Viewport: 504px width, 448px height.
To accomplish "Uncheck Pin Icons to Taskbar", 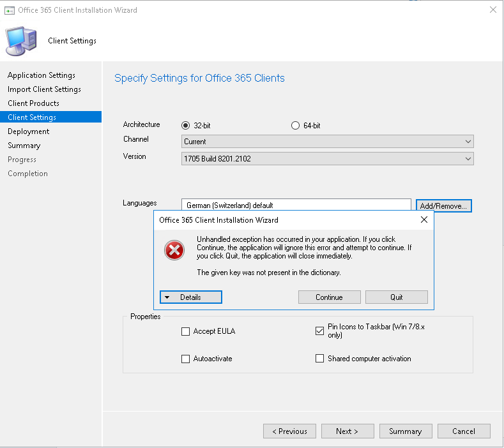I will point(319,331).
